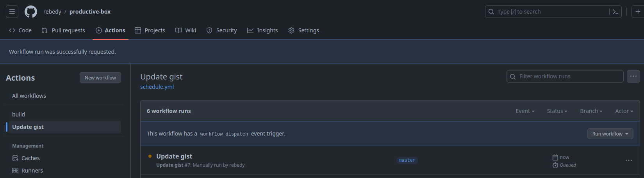The height and width of the screenshot is (178, 644).
Task: Expand the Event filter dropdown
Action: tap(525, 111)
